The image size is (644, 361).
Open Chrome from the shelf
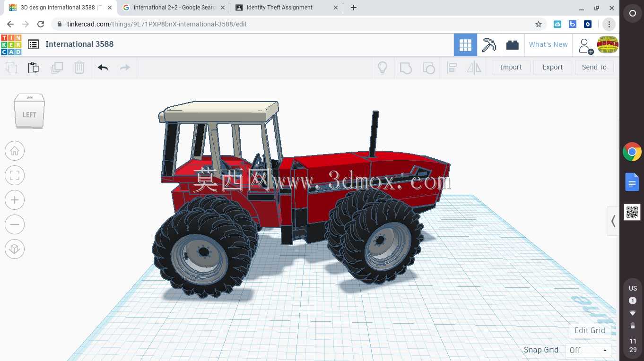[632, 152]
